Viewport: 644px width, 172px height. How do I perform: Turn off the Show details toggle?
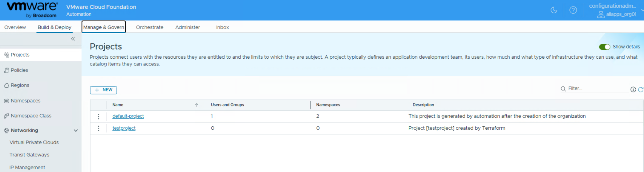pyautogui.click(x=604, y=47)
